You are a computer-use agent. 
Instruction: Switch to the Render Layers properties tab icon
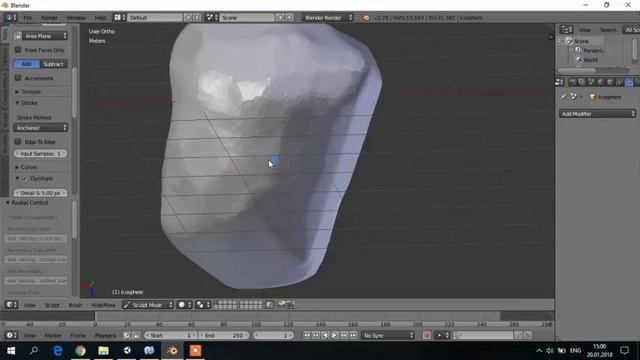[582, 82]
